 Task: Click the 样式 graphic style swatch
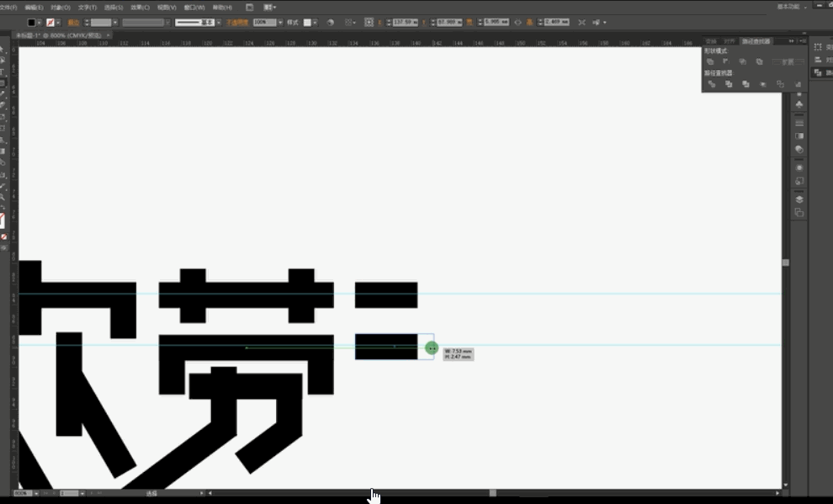click(307, 23)
